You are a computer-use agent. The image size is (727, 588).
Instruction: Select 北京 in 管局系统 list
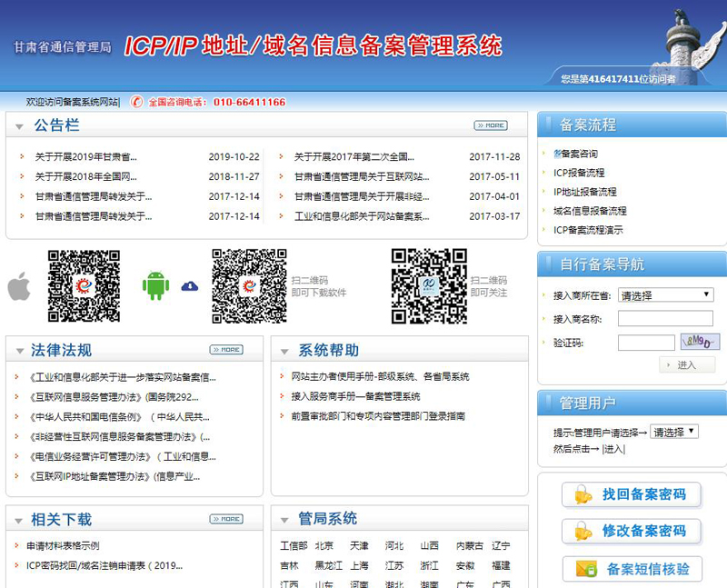tap(324, 546)
